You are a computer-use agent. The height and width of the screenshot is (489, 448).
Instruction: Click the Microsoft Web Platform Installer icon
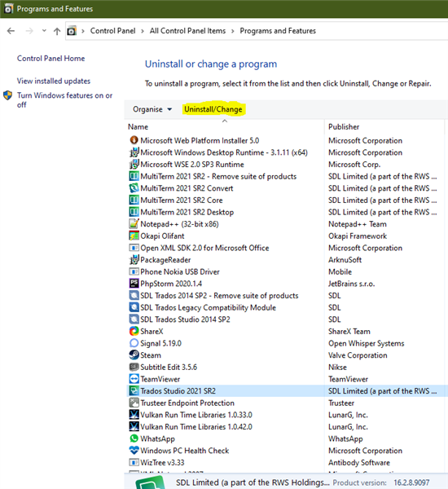(x=134, y=140)
